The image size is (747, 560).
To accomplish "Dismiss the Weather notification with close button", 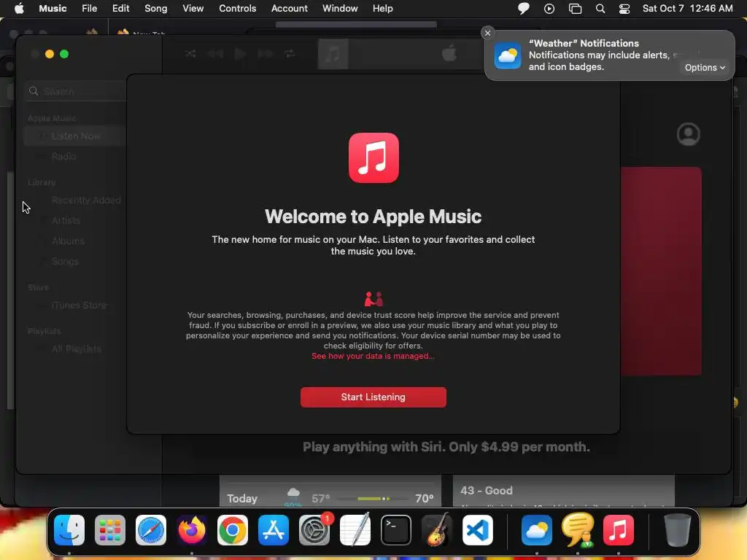I will click(x=487, y=33).
